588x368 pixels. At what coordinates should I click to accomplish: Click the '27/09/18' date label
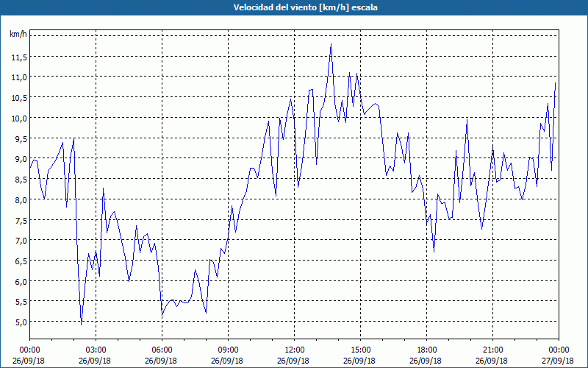click(559, 361)
